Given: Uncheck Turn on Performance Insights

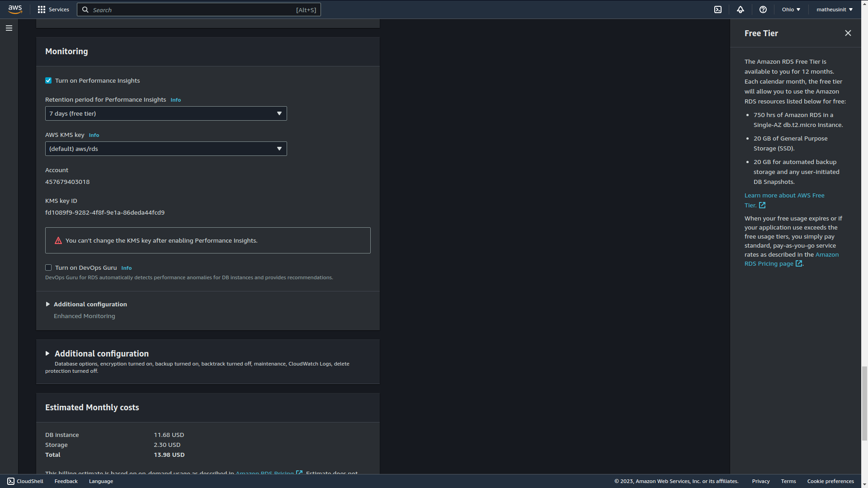Looking at the screenshot, I should 48,80.
